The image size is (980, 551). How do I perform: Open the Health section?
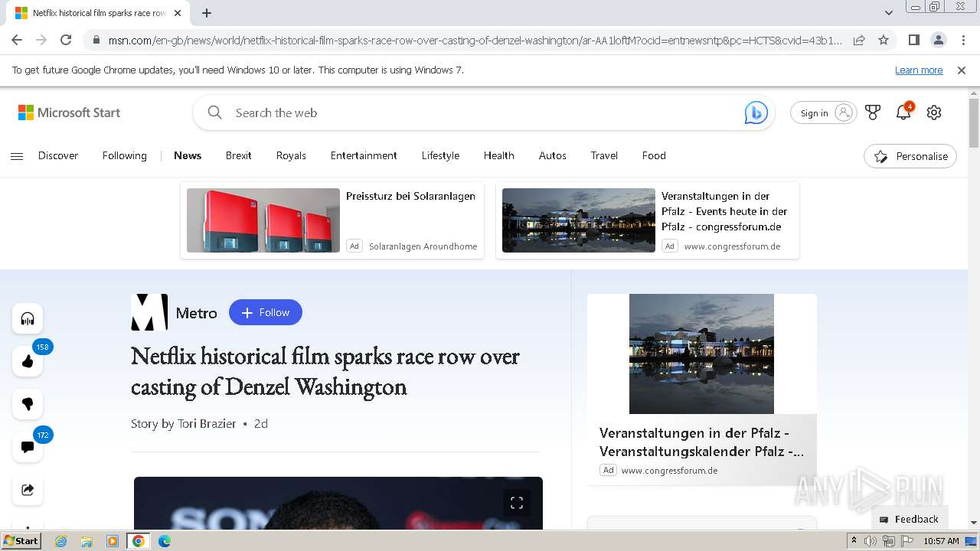pos(498,155)
